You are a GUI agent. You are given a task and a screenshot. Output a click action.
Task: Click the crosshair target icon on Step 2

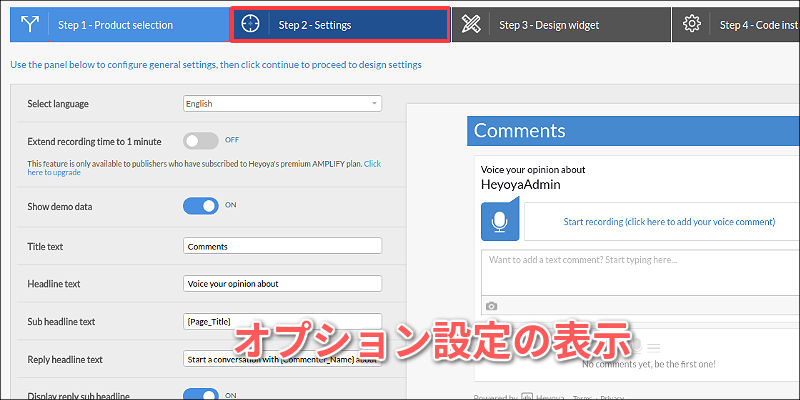click(250, 24)
